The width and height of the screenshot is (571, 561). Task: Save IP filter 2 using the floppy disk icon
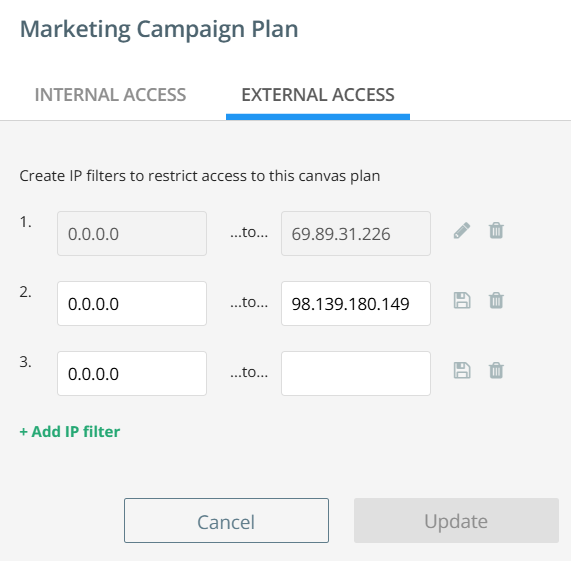462,301
